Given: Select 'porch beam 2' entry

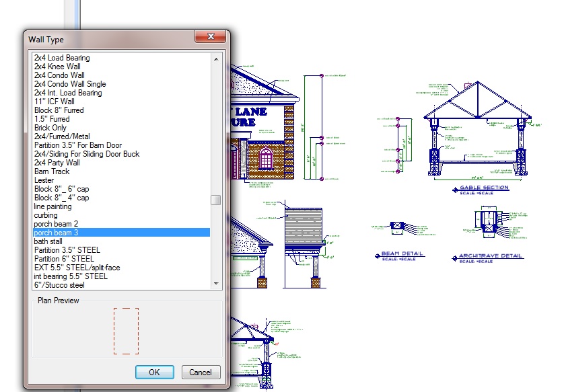Looking at the screenshot, I should pyautogui.click(x=56, y=224).
